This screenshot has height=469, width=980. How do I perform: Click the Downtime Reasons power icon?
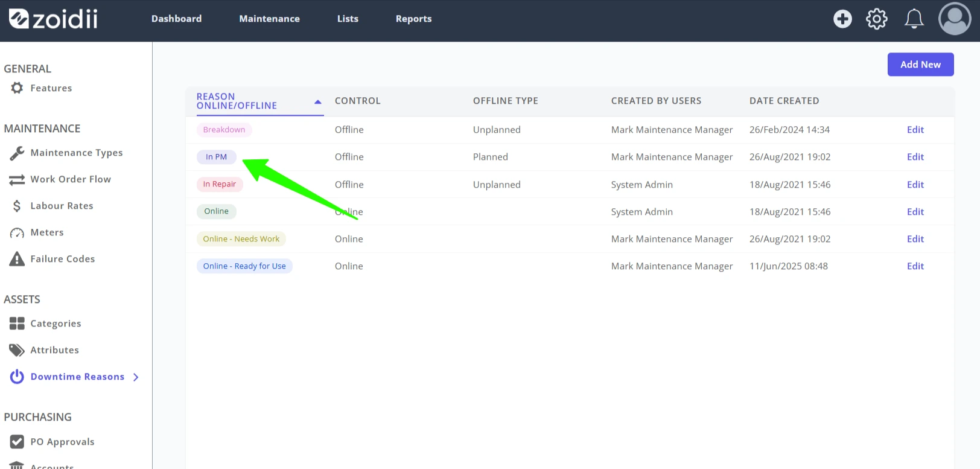click(17, 377)
